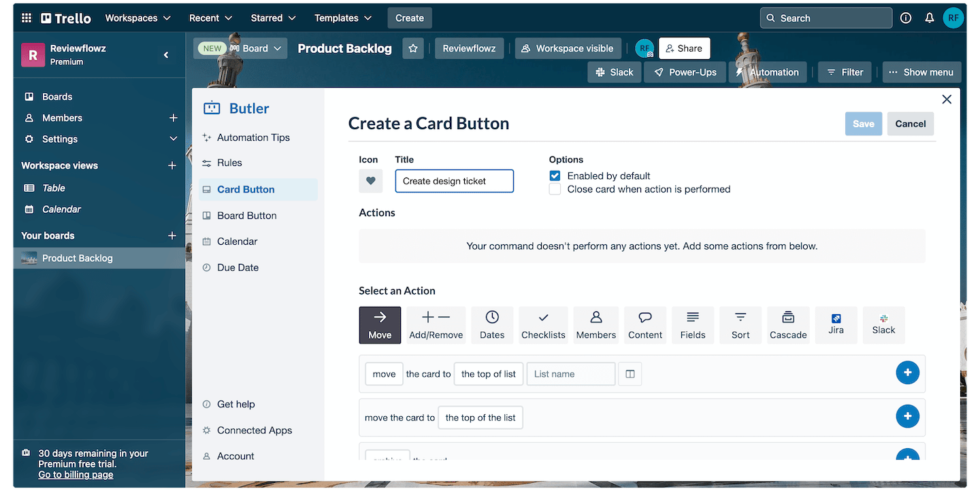Add the 'top of the list' action
This screenshot has width=980, height=491.
(x=907, y=416)
